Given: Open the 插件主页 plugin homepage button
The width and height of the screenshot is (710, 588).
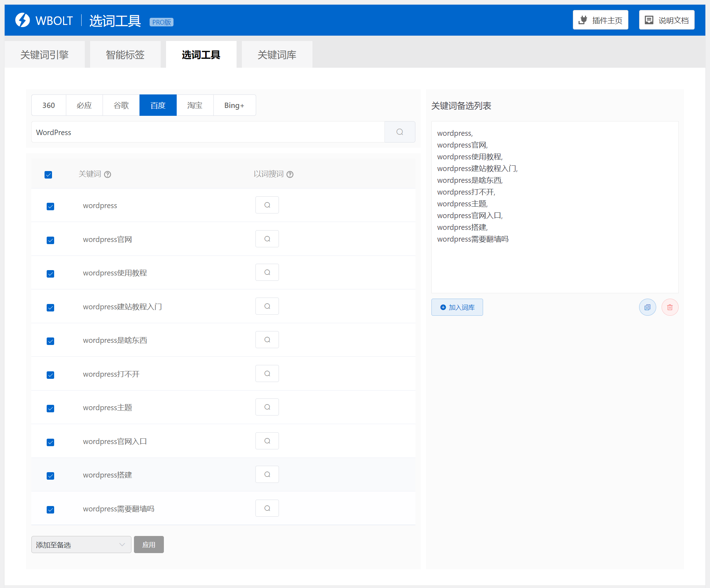Looking at the screenshot, I should (600, 20).
